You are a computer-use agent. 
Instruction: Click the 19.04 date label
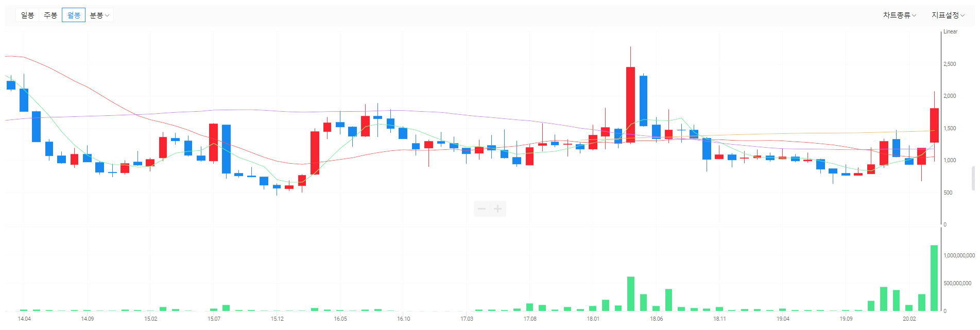[783, 319]
